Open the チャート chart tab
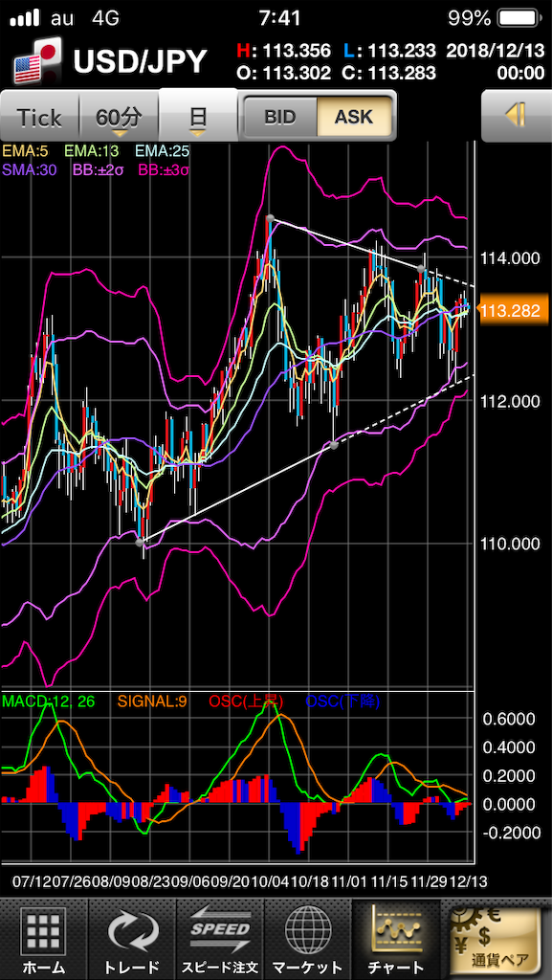Screen dimensions: 552x980 395,940
